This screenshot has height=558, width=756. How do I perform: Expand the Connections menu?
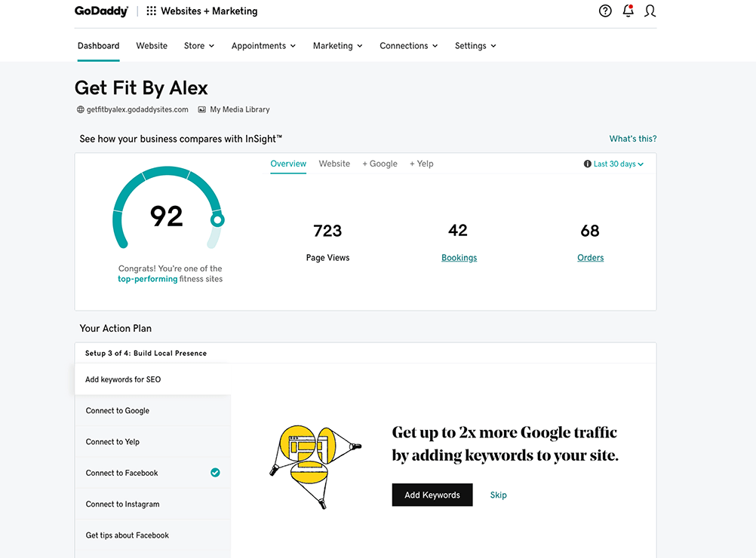coord(409,46)
